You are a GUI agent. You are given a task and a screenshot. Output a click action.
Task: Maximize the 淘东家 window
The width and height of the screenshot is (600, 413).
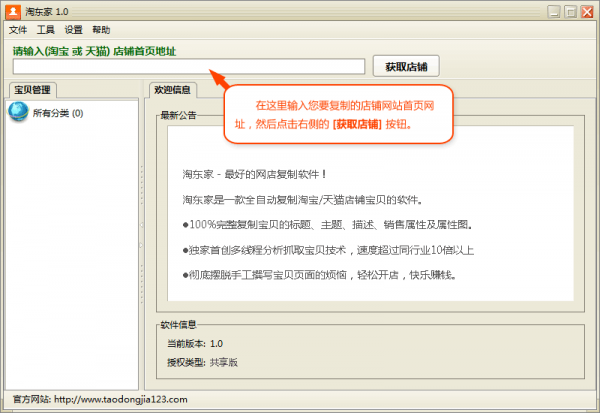pyautogui.click(x=571, y=12)
